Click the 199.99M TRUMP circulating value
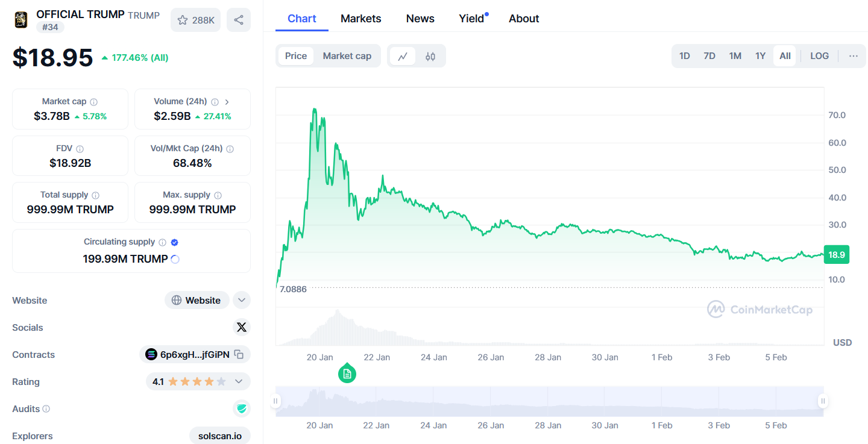The height and width of the screenshot is (444, 868). (x=125, y=259)
